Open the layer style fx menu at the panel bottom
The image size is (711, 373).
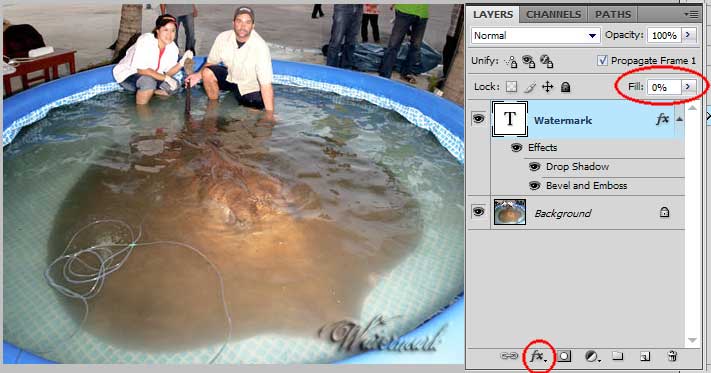(538, 356)
